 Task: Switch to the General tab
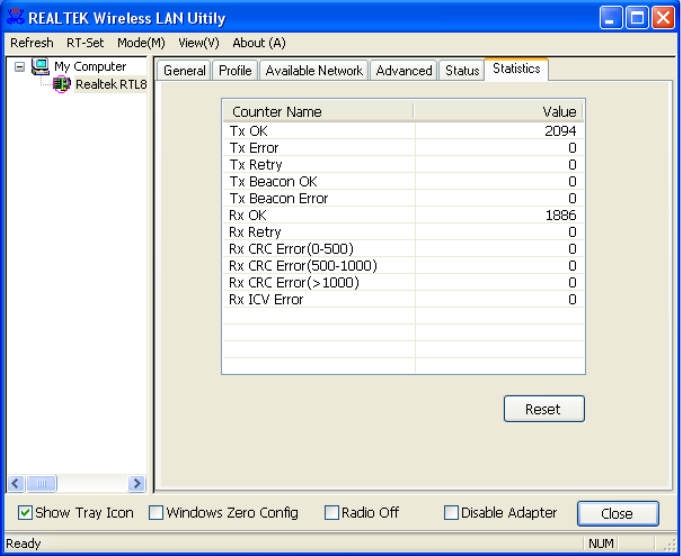tap(184, 70)
